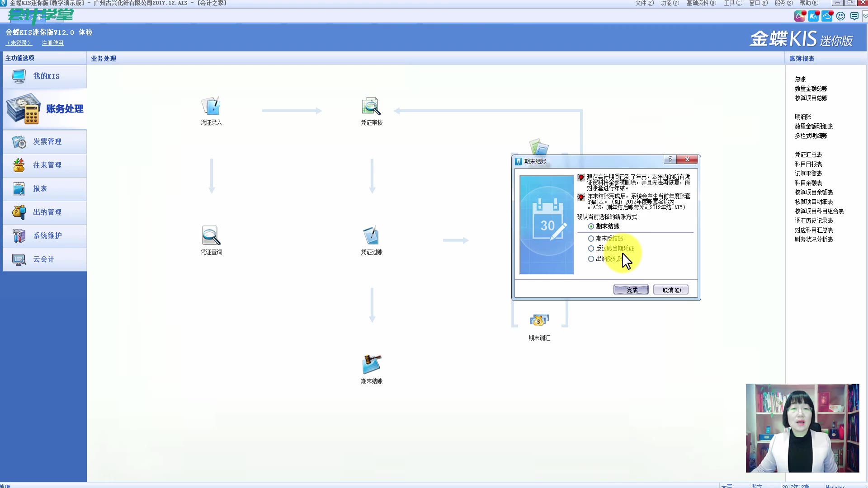Open 出纳管理 cashier management in sidebar
The height and width of the screenshot is (488, 868).
pyautogui.click(x=45, y=212)
